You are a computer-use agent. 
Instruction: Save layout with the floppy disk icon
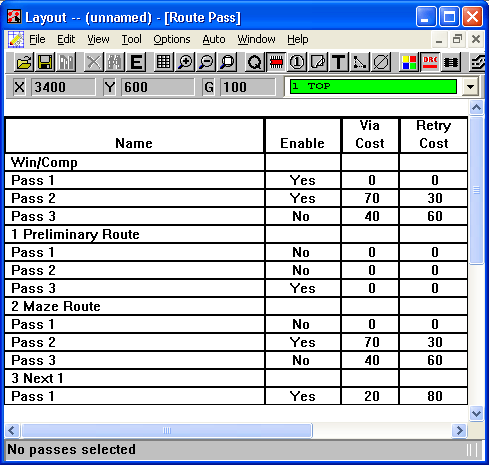tap(45, 62)
